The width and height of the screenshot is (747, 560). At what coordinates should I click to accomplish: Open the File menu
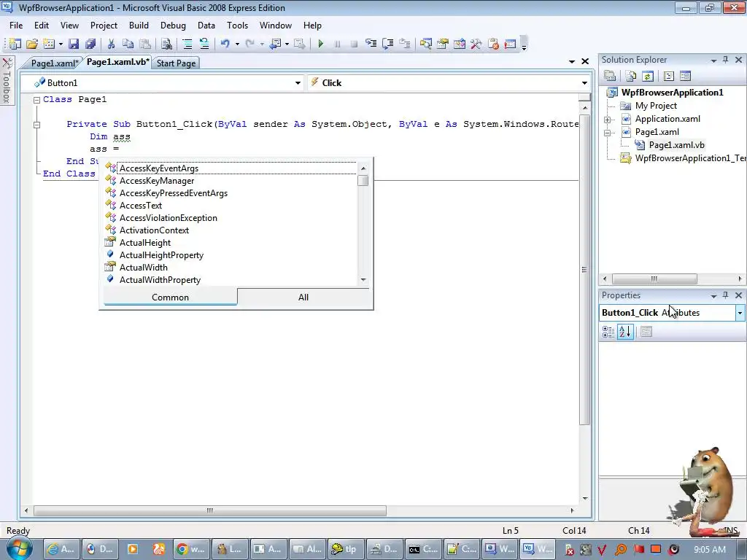(16, 26)
